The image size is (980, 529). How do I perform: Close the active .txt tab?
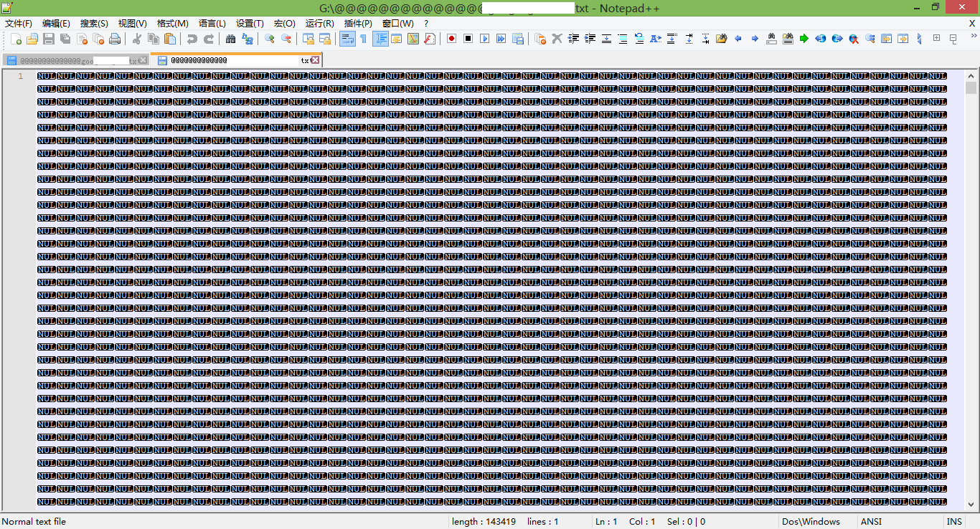coord(315,60)
